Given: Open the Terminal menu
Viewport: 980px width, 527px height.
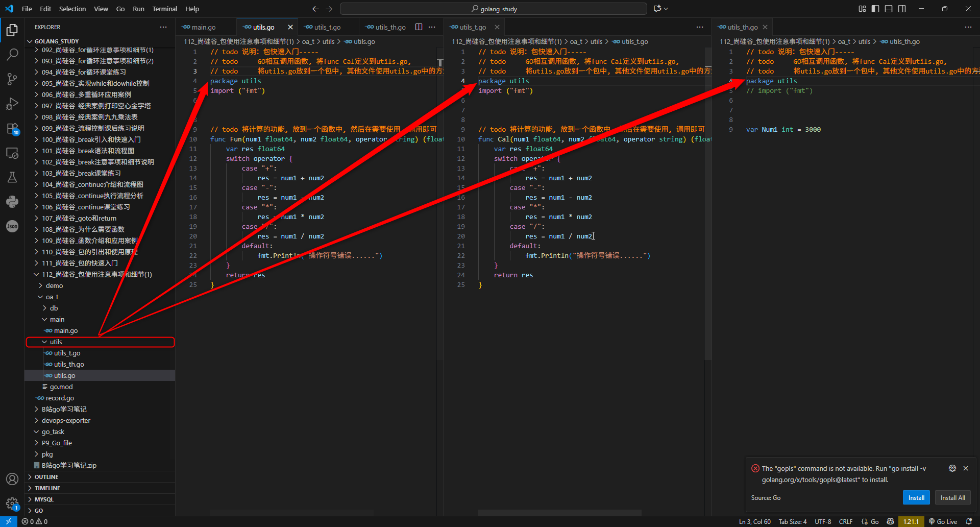Looking at the screenshot, I should 164,9.
